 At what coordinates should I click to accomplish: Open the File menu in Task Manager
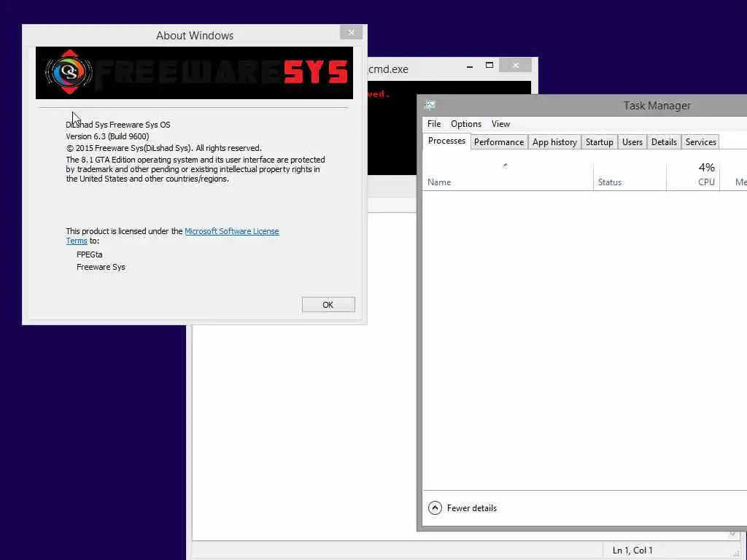(x=434, y=124)
